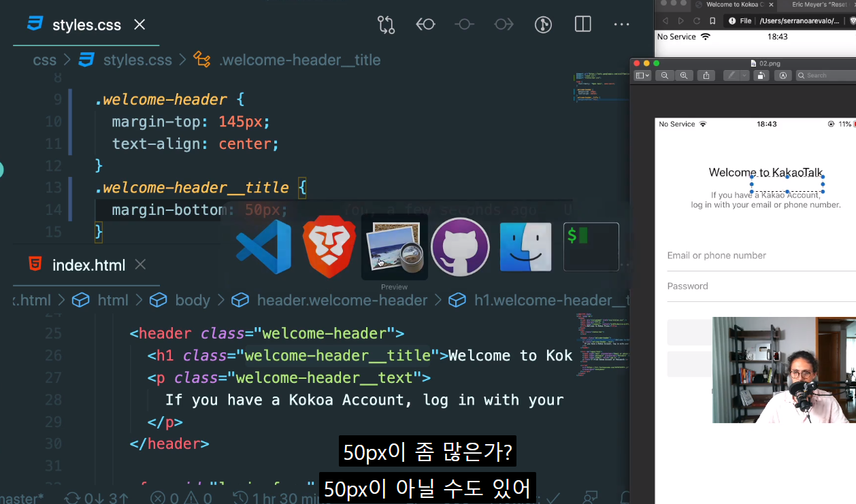Pick Finder in the app switcher

click(x=525, y=246)
